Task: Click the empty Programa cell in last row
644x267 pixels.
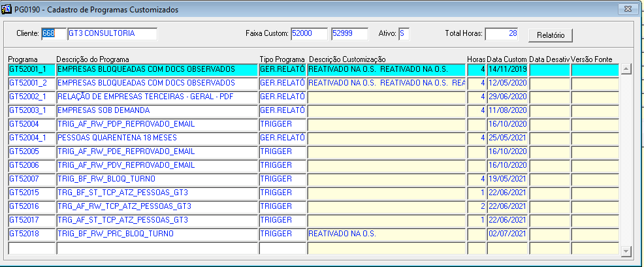Action: [x=31, y=248]
